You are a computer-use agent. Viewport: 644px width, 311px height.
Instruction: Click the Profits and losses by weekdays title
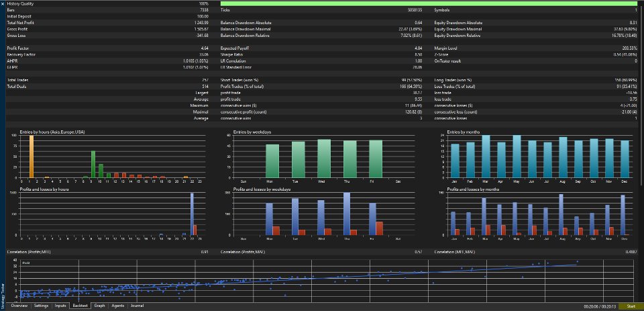click(262, 189)
